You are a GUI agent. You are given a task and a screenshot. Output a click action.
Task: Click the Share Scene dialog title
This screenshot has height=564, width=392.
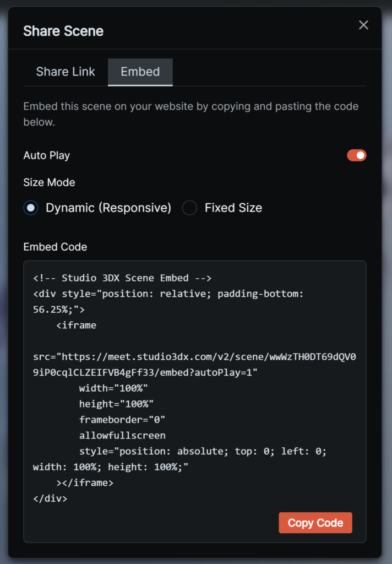point(63,31)
